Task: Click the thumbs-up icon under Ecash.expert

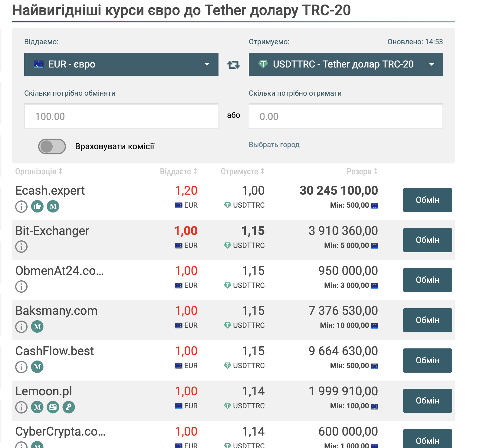Action: pyautogui.click(x=37, y=206)
